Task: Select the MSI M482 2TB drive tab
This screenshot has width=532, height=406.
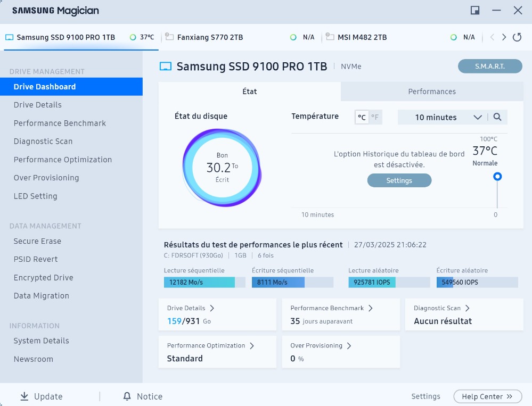Action: pyautogui.click(x=362, y=37)
